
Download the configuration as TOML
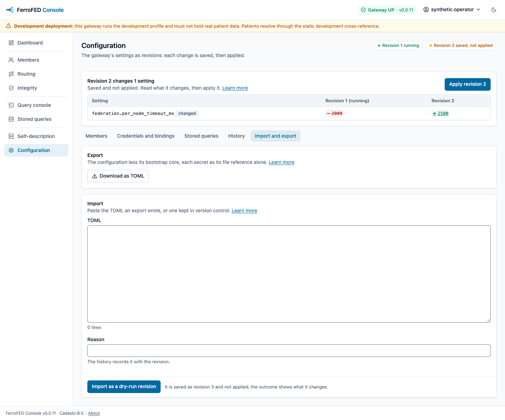[118, 176]
